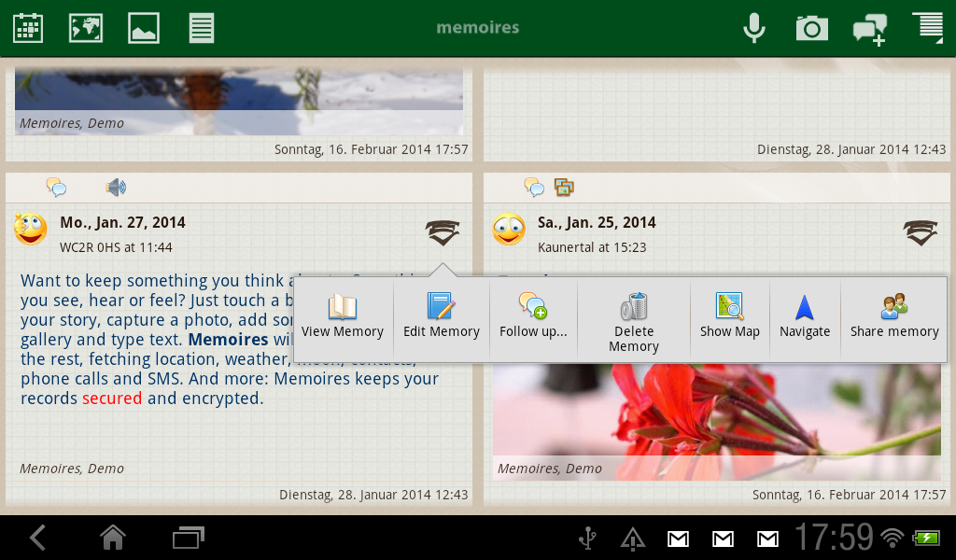Open the world map view icon
Viewport: 956px width, 560px height.
(x=86, y=28)
